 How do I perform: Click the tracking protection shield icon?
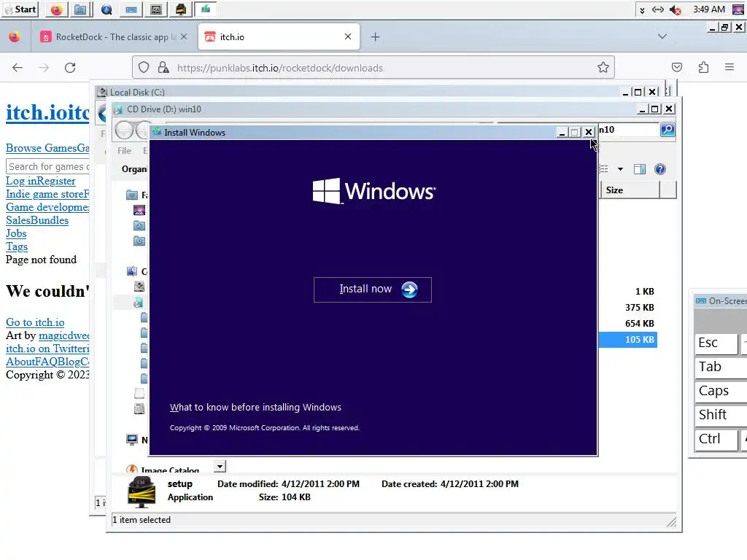point(144,68)
